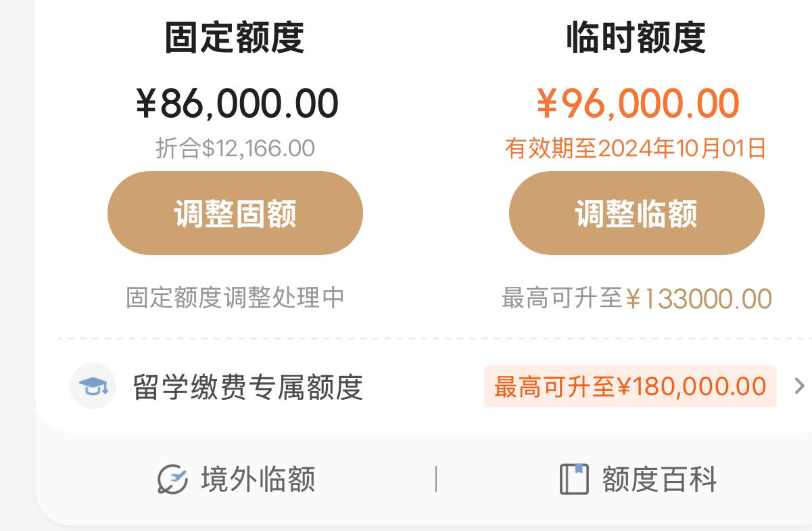Open the 额度百科 text link
The image size is (812, 531).
coord(659,480)
